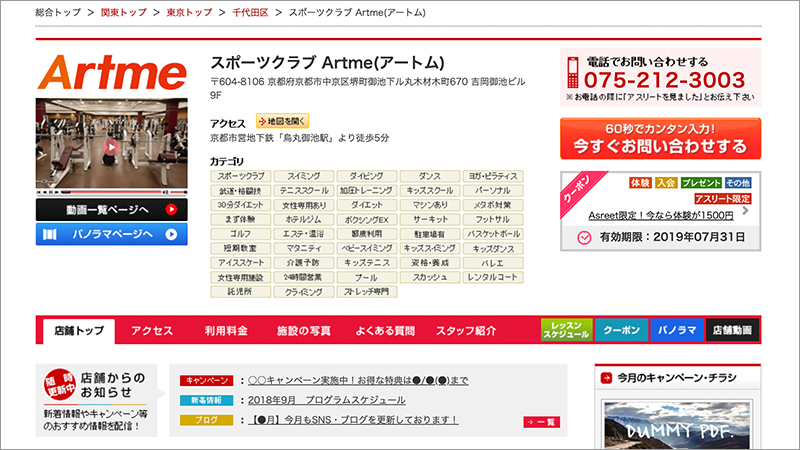800x450 pixels.
Task: Click the red キャンペーン label
Action: 206,381
